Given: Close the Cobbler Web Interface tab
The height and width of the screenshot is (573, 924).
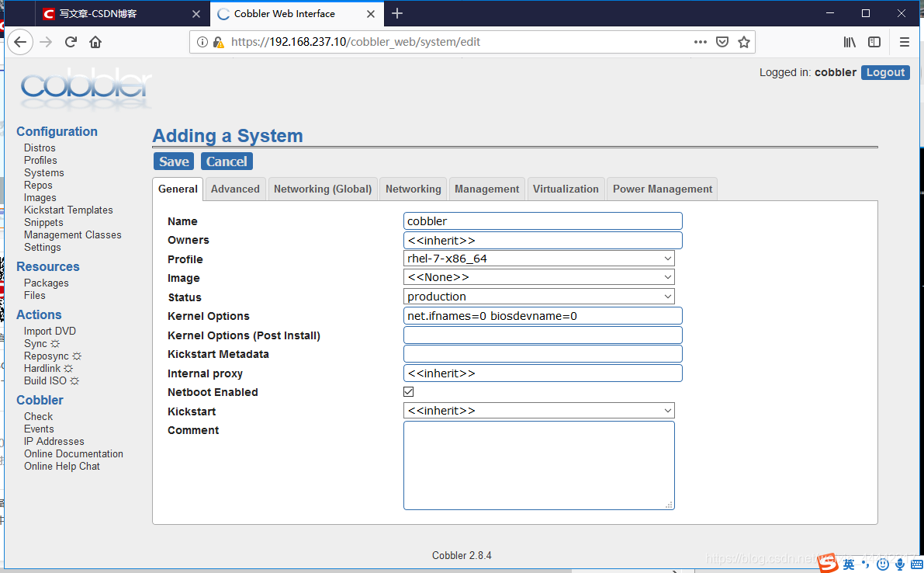Looking at the screenshot, I should 371,14.
